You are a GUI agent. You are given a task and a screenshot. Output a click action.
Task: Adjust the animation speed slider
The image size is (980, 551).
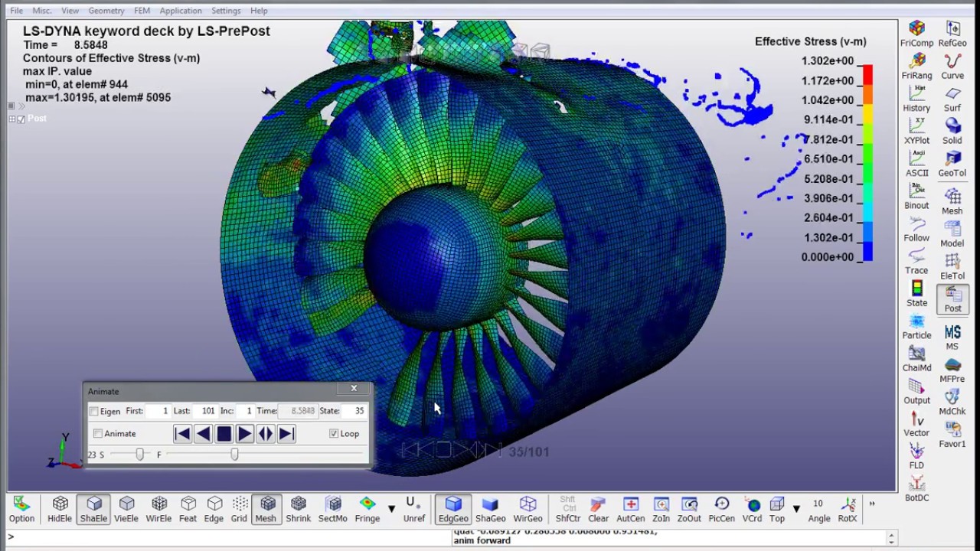pyautogui.click(x=139, y=455)
